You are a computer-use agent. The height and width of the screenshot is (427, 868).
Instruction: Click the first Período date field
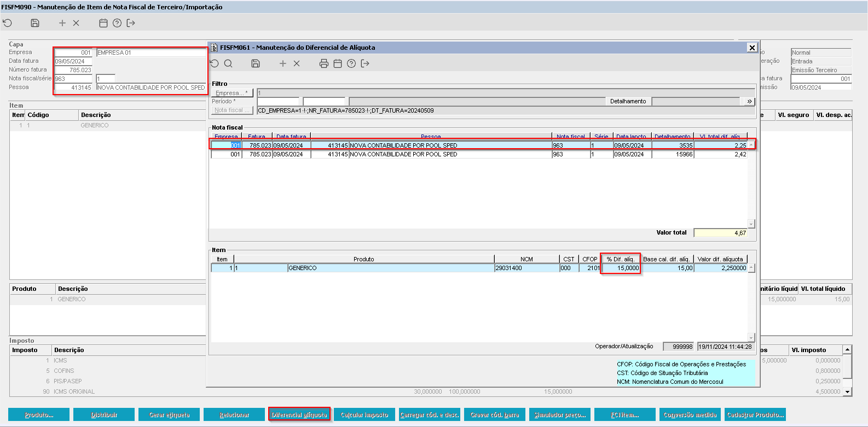pyautogui.click(x=279, y=101)
